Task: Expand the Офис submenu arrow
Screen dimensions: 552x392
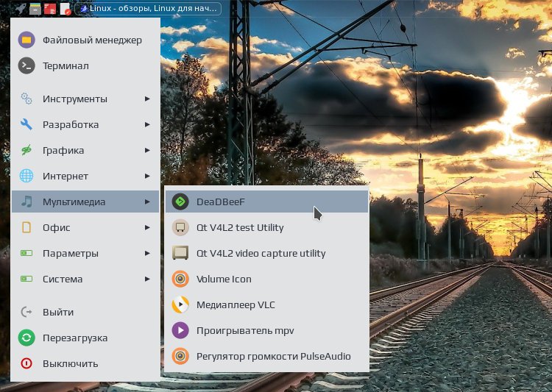Action: (x=147, y=227)
